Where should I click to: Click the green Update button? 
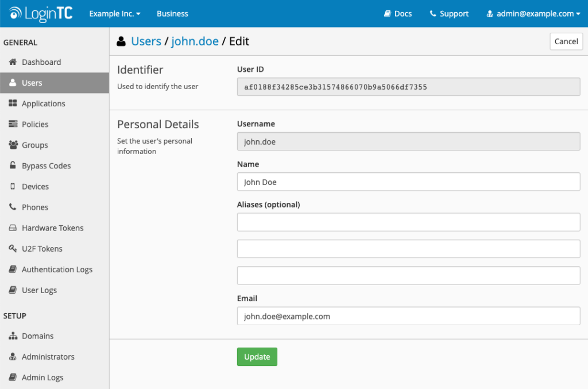pyautogui.click(x=257, y=357)
